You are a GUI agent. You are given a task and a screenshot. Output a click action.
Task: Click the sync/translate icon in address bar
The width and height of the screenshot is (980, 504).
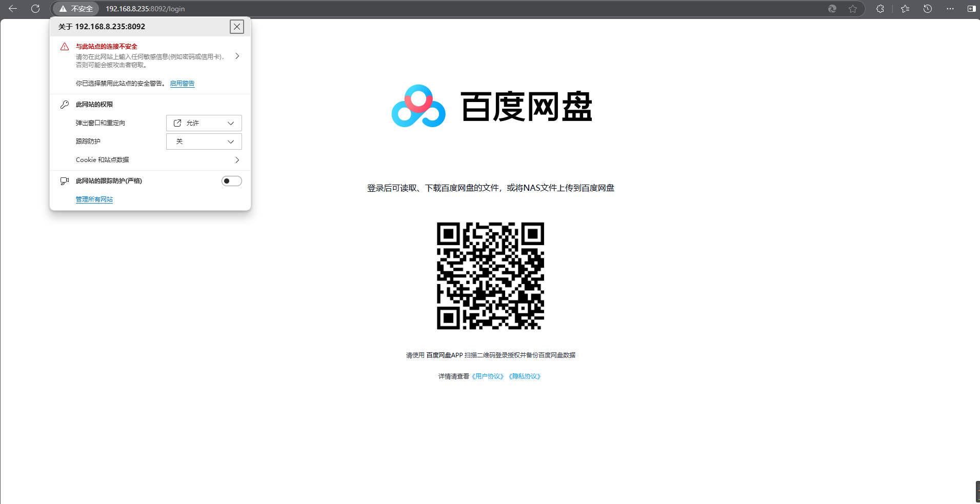tap(832, 9)
